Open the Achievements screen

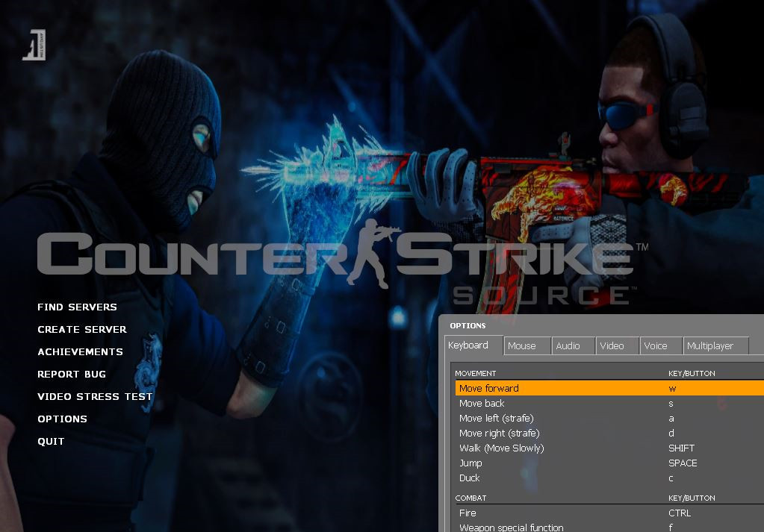80,351
